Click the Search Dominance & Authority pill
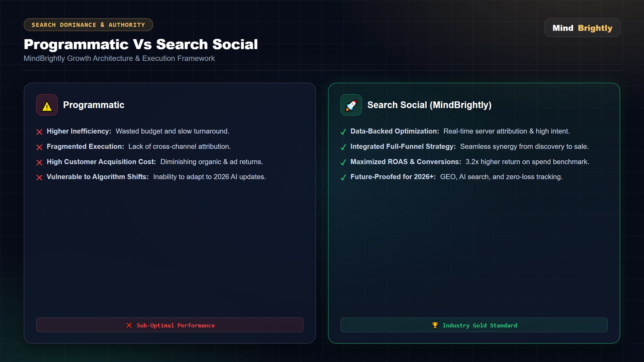This screenshot has width=644, height=362. pos(88,25)
